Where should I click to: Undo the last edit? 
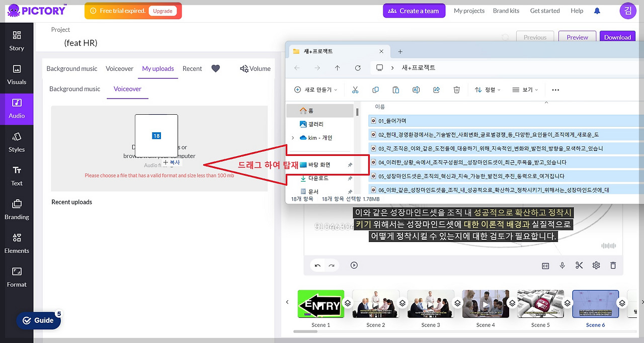coord(317,266)
